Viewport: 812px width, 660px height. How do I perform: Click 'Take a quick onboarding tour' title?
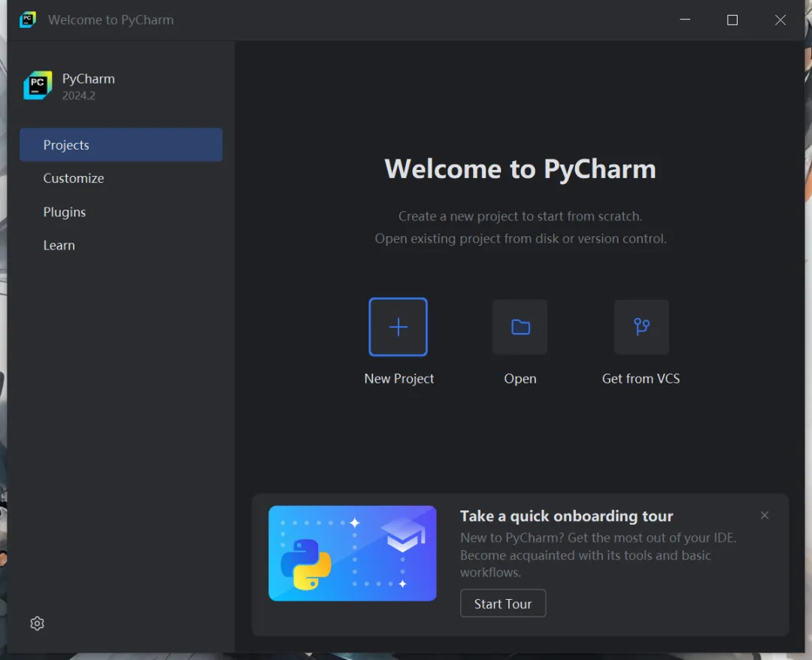click(x=567, y=516)
